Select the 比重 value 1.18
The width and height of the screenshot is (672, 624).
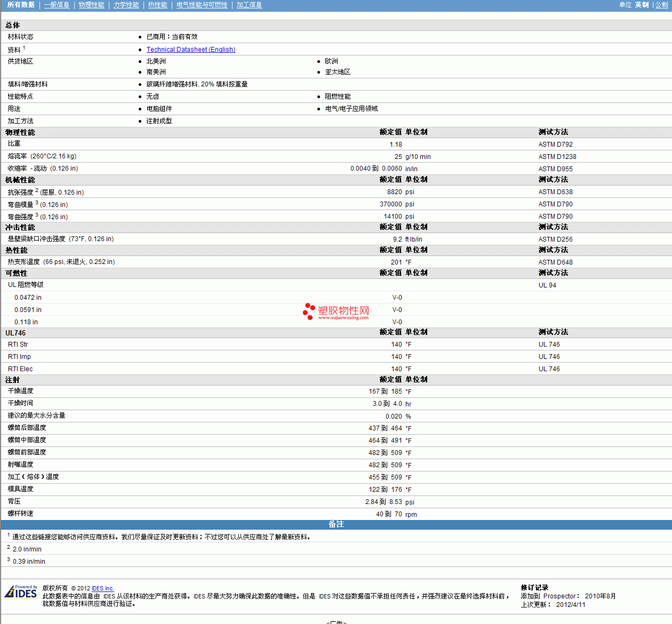pyautogui.click(x=396, y=145)
